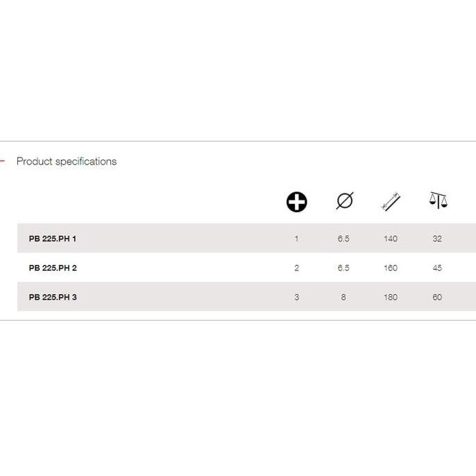Image resolution: width=476 pixels, height=476 pixels.
Task: Click the 160 length value
Action: [x=391, y=268]
